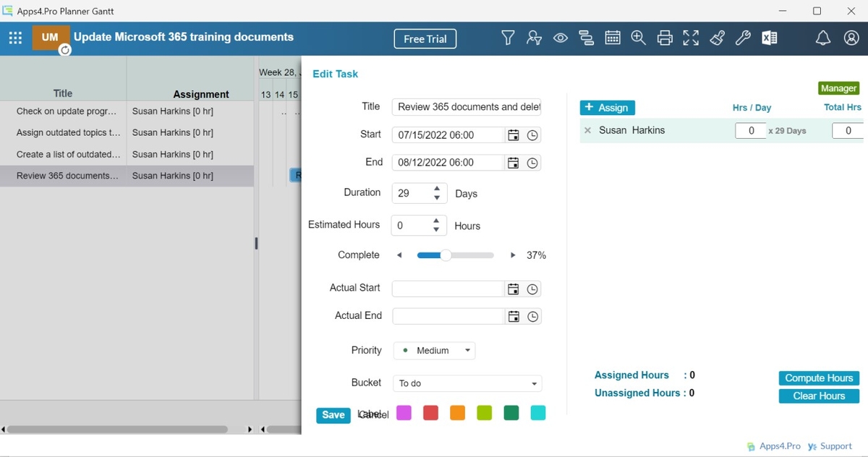Select the green label color swatch
868x457 pixels.
point(511,412)
